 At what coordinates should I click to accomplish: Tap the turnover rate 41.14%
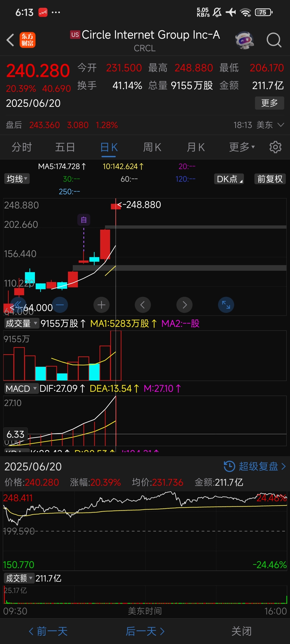point(127,86)
